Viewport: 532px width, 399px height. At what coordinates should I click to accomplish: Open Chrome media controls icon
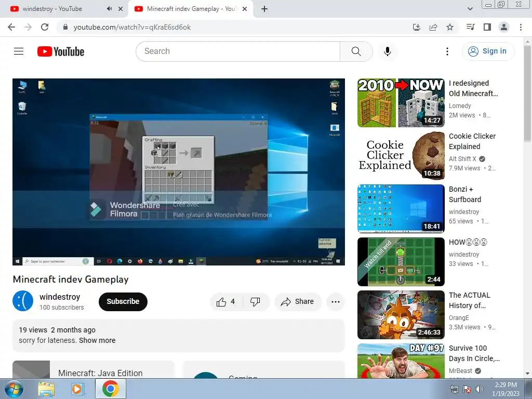click(470, 27)
